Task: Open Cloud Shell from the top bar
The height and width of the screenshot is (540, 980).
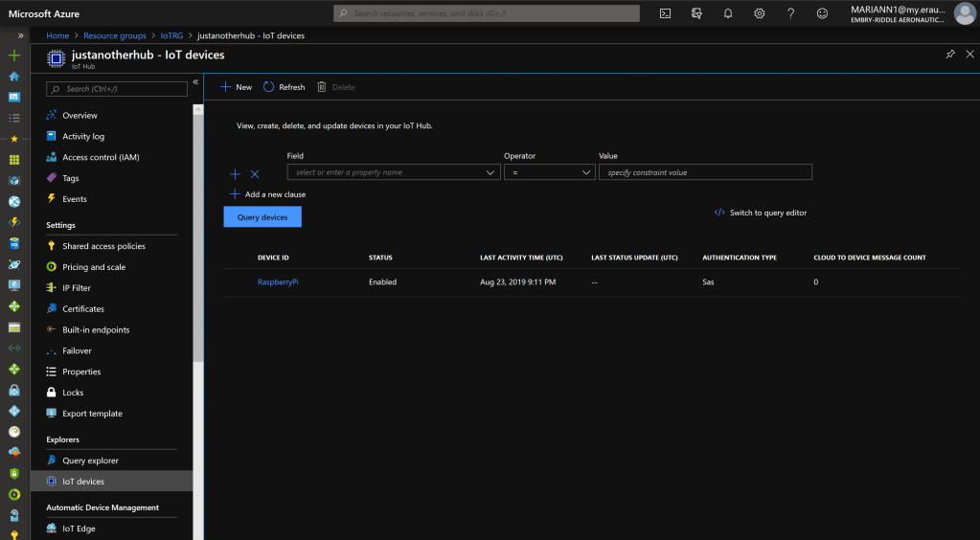Action: 666,13
